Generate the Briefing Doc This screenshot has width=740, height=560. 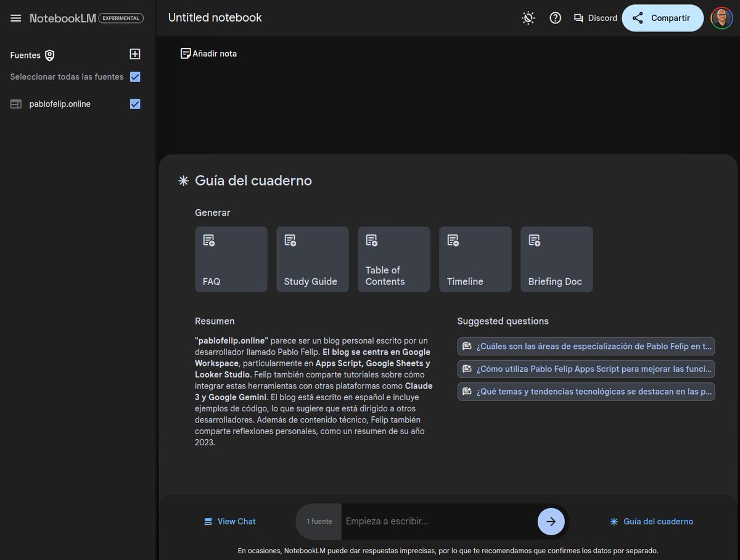point(557,259)
